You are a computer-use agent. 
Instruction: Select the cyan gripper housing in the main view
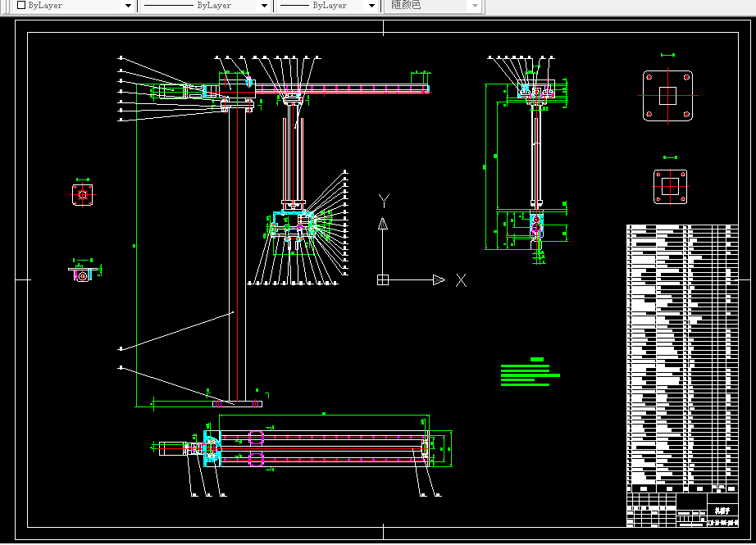[x=294, y=224]
